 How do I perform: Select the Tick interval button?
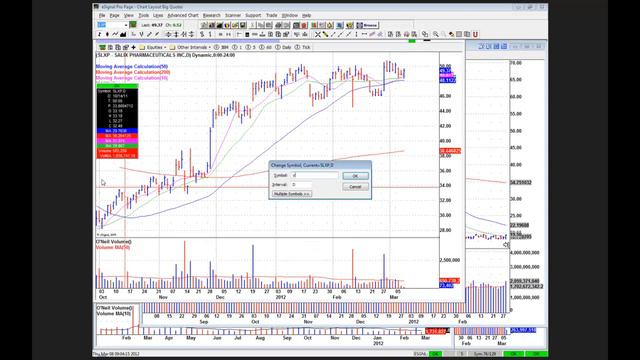[x=302, y=47]
